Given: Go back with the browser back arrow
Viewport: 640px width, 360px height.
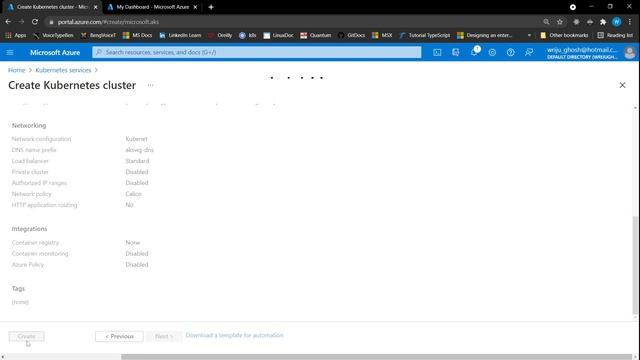Looking at the screenshot, I should click(x=8, y=22).
